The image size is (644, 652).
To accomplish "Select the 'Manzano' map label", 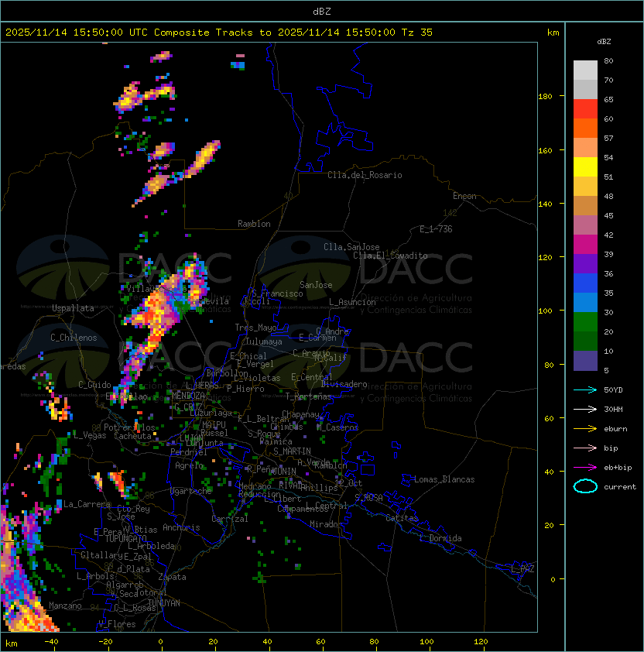I will coord(65,606).
